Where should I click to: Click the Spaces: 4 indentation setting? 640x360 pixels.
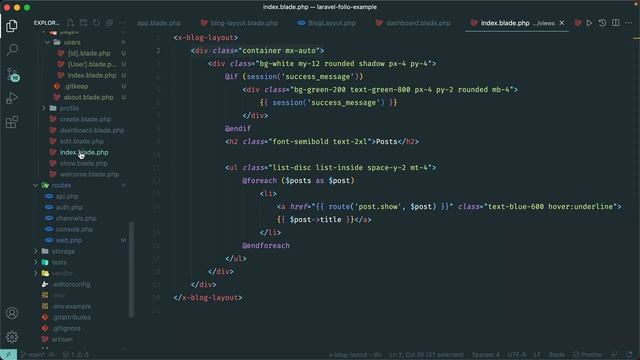pos(485,355)
